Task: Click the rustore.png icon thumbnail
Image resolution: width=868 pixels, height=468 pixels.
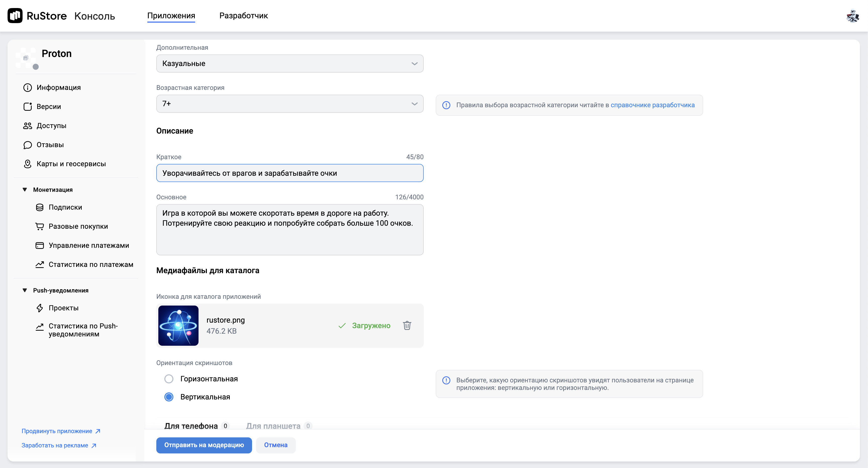Action: coord(178,326)
